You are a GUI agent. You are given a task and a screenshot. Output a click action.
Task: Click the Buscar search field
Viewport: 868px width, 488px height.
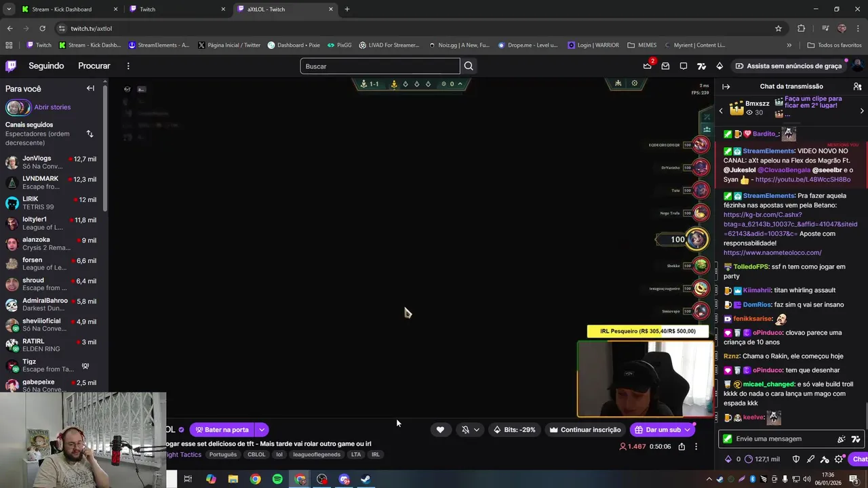(x=380, y=66)
